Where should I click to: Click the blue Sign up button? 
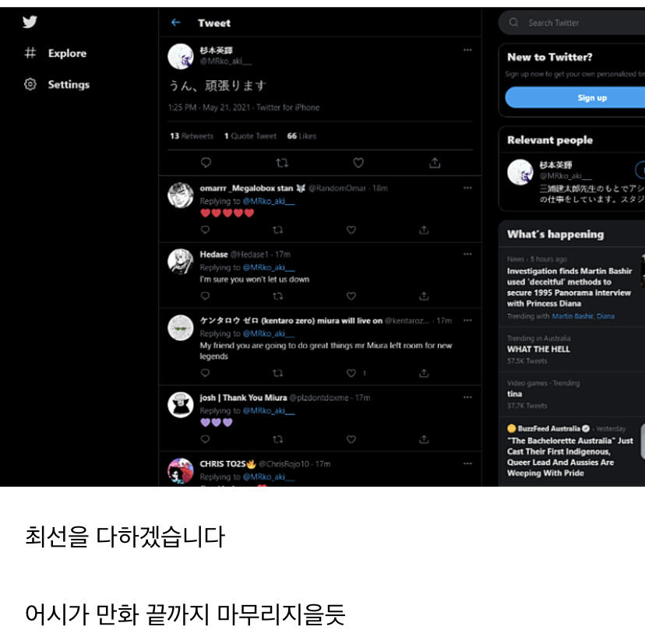(575, 97)
